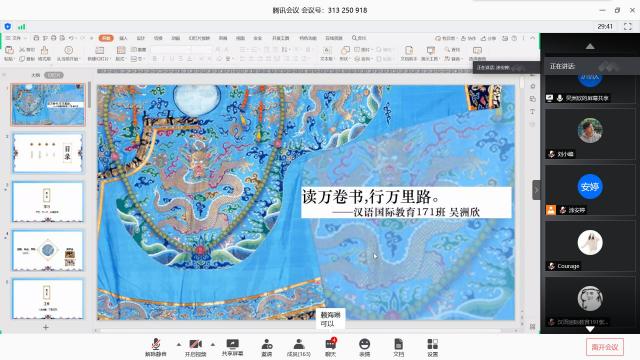
Task: Select the second slide thumbnail 目录
Action: click(x=48, y=153)
